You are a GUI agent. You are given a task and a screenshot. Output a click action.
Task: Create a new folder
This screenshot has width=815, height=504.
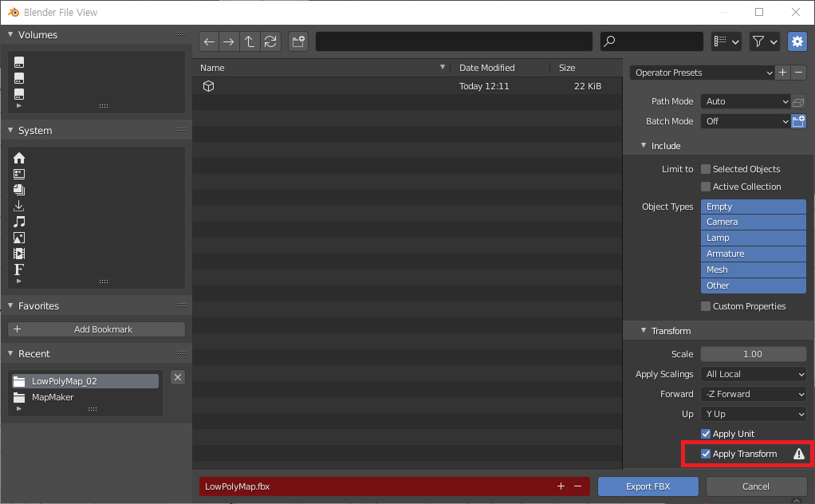[298, 41]
